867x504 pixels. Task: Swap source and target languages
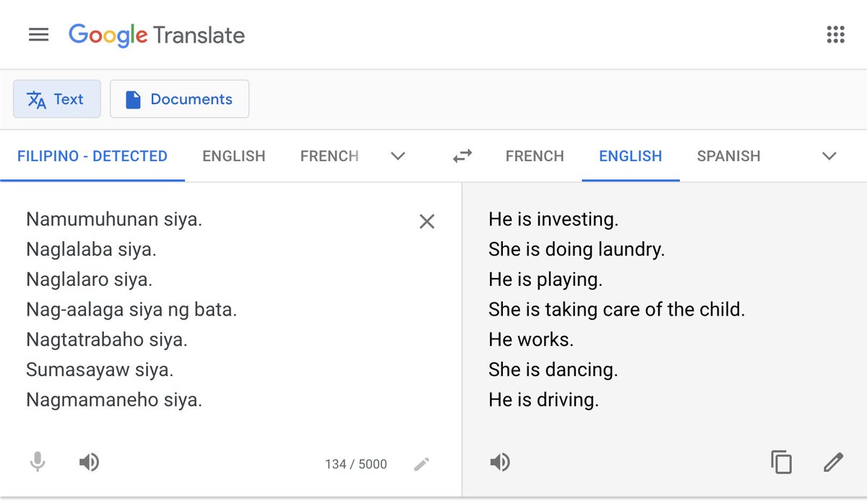pyautogui.click(x=462, y=155)
